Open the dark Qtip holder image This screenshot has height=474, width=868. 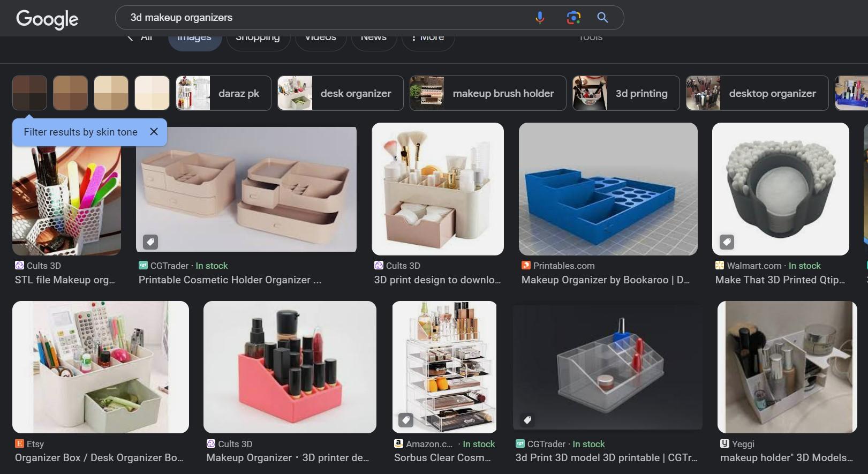pyautogui.click(x=781, y=189)
